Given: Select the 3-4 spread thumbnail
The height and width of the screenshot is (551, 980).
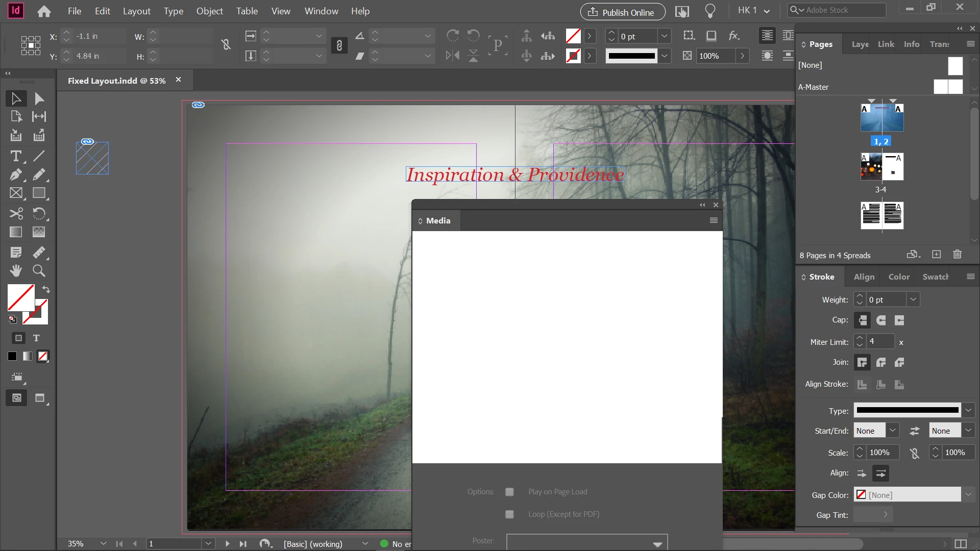Looking at the screenshot, I should 881,167.
